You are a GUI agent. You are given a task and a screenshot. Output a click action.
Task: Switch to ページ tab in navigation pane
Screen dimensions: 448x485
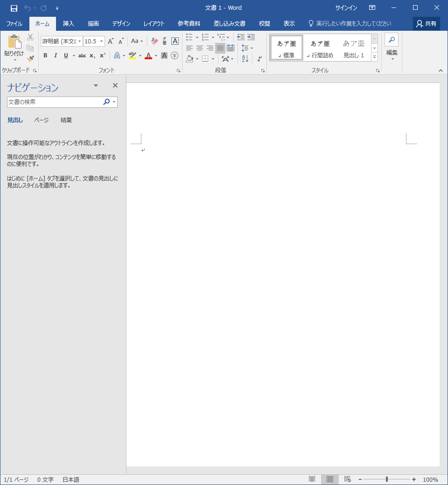click(x=42, y=120)
